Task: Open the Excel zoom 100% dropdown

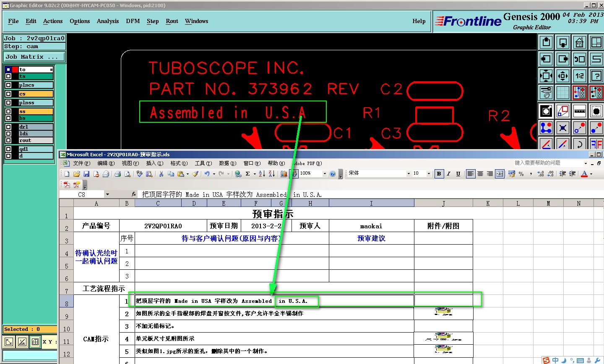Action: [325, 174]
